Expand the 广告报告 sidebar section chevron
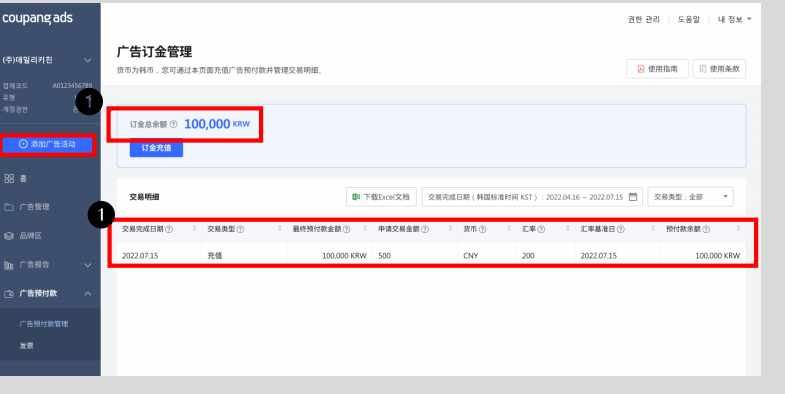785x394 pixels. pos(88,265)
